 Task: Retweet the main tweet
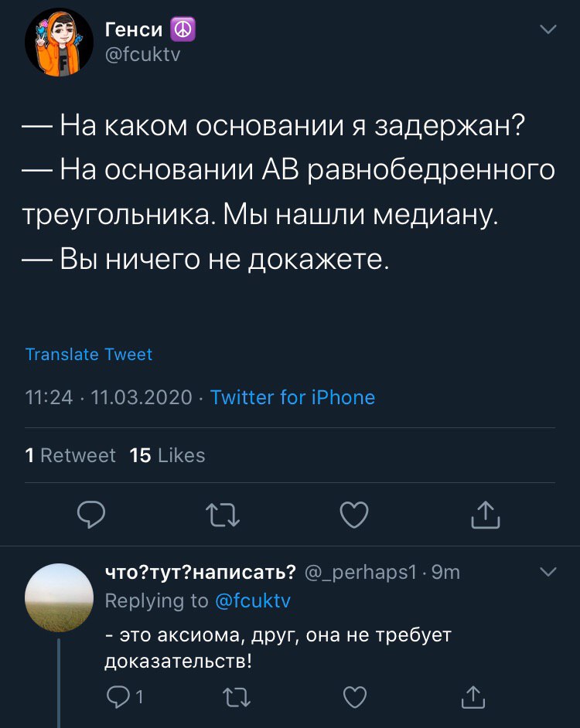pos(223,514)
